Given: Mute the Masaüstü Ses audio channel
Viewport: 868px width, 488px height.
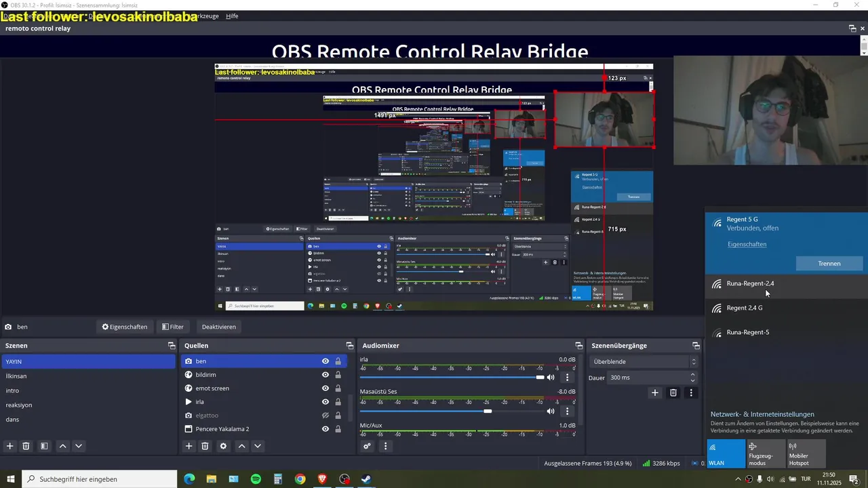Looking at the screenshot, I should 551,411.
